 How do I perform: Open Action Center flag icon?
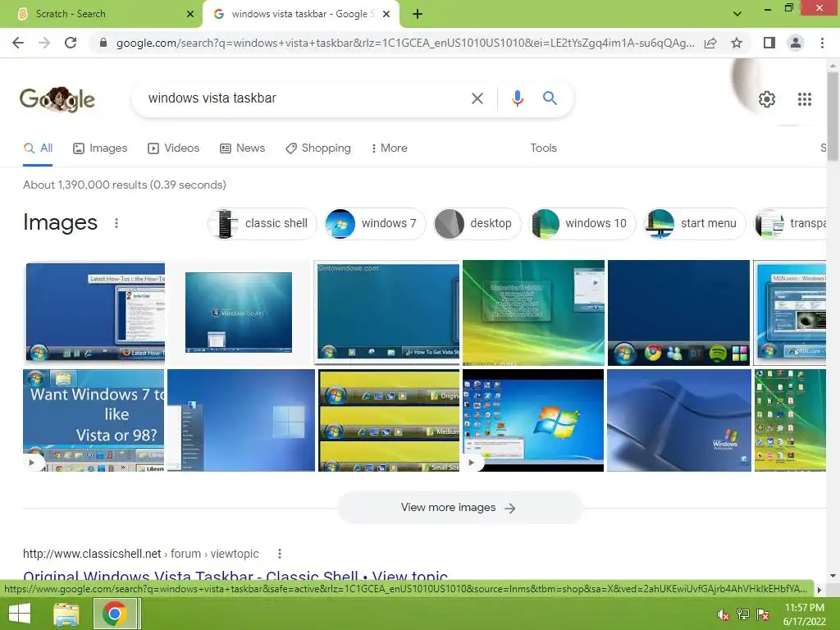click(762, 614)
